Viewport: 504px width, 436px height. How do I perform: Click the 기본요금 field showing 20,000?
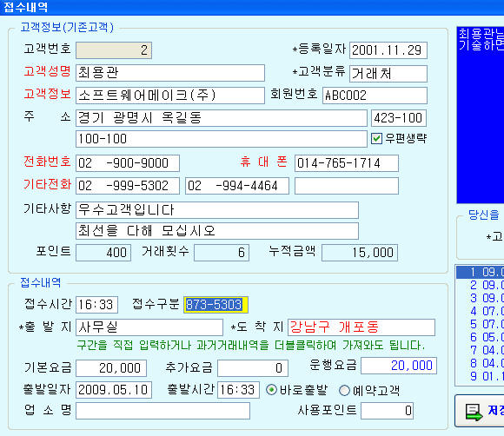pos(111,368)
